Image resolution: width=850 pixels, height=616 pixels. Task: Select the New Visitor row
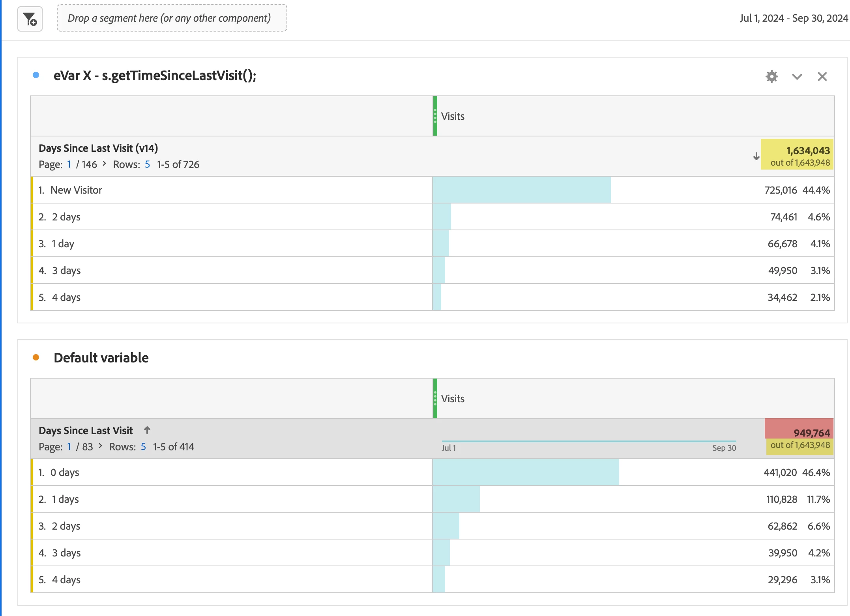coord(76,190)
